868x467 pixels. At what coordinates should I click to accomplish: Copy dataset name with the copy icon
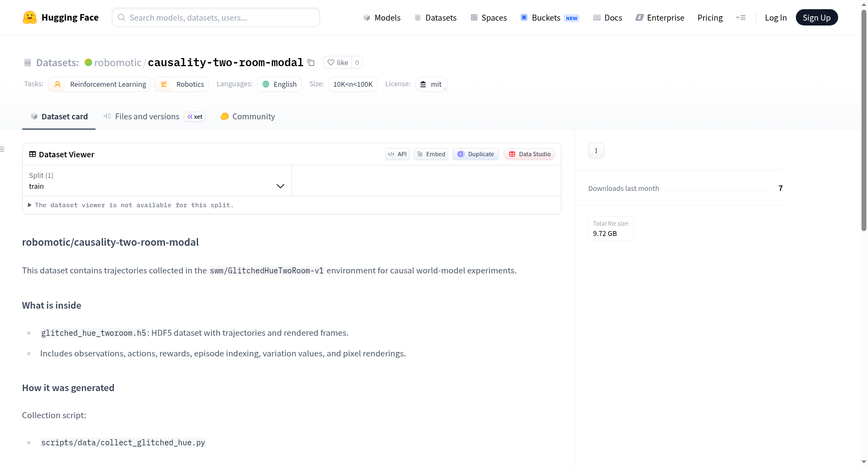311,62
